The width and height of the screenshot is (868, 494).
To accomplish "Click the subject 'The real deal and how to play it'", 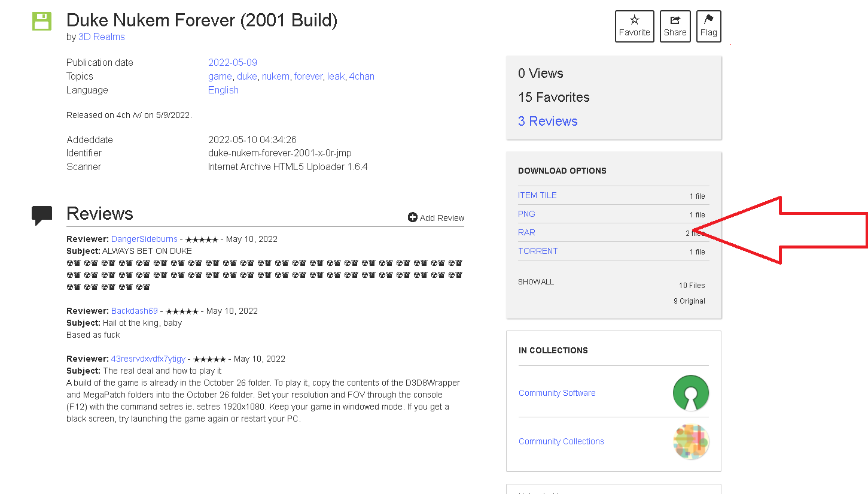I will point(162,371).
